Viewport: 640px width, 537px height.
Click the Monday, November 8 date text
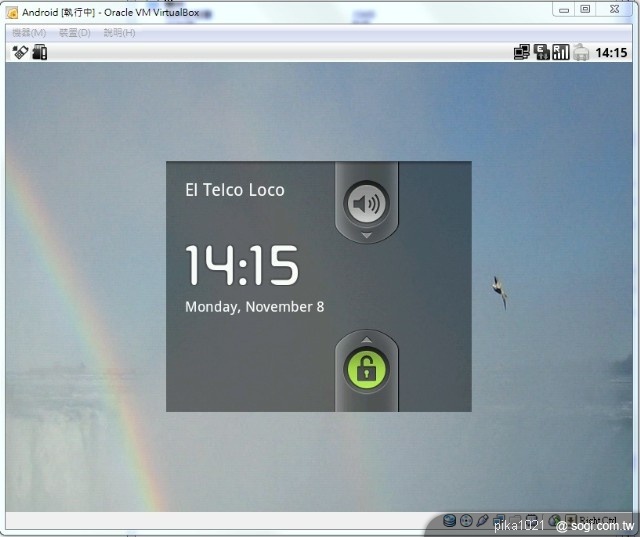pyautogui.click(x=254, y=307)
